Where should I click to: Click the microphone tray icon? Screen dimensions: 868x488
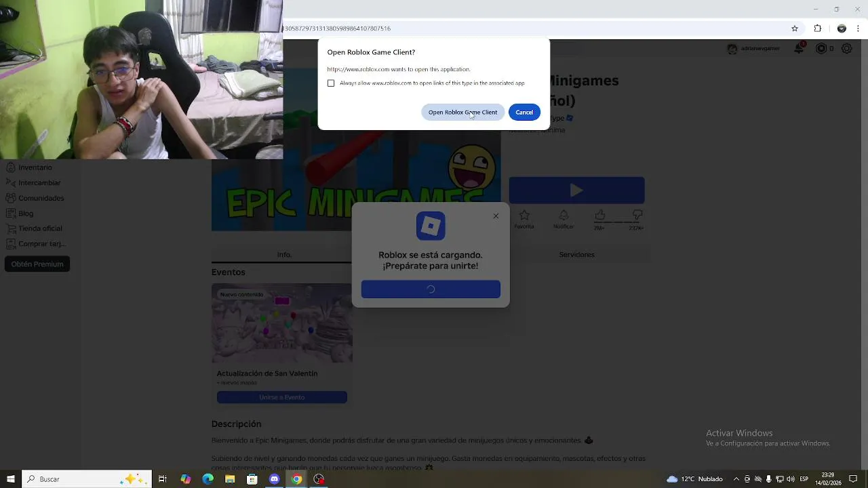768,479
